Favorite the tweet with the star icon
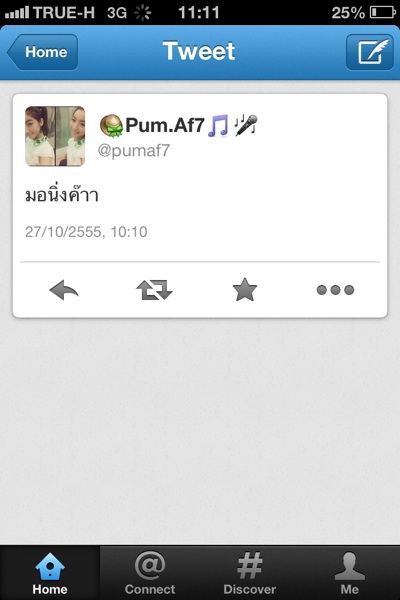Viewport: 400px width, 600px height. tap(245, 290)
